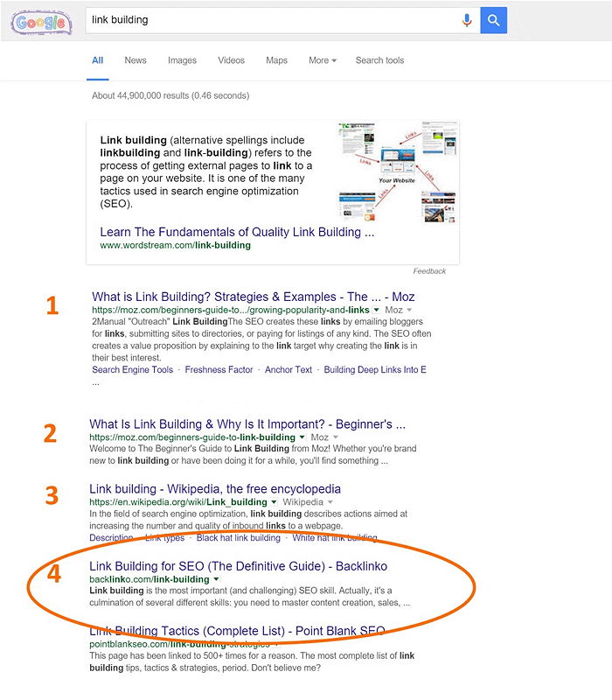Open Backlinko 'Link Building for SEO' result
Screen dimensions: 612x700
click(238, 566)
